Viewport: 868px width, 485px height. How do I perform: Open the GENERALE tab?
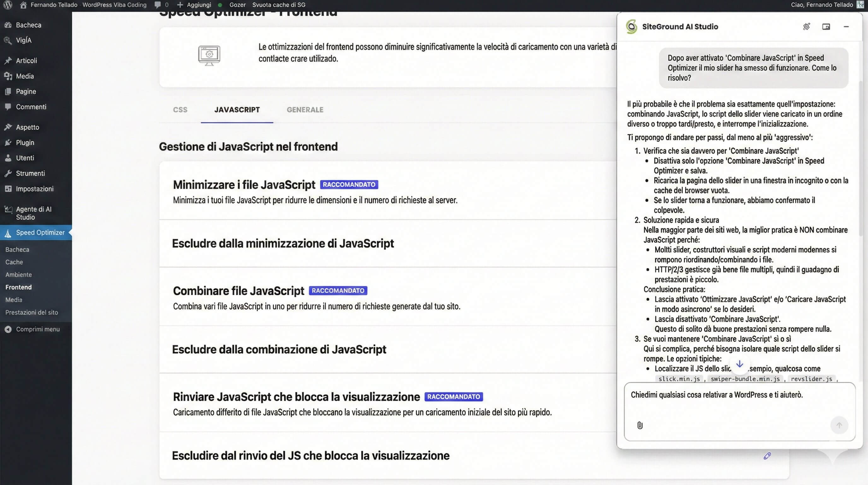[305, 110]
